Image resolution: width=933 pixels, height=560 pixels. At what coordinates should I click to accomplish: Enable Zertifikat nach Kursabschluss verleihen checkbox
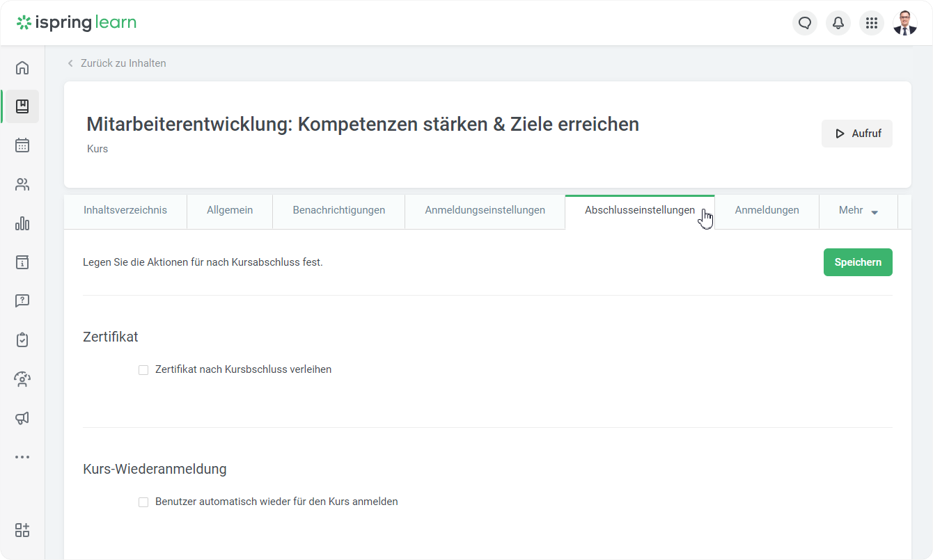[143, 370]
